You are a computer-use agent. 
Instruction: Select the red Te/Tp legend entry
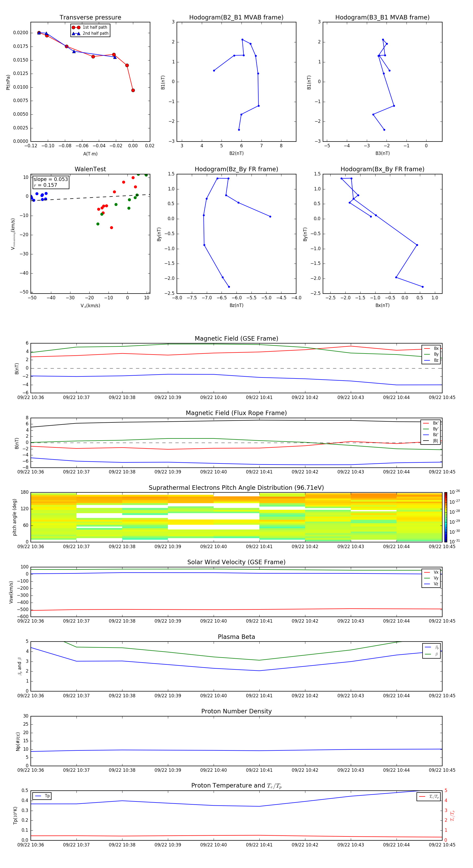(429, 796)
